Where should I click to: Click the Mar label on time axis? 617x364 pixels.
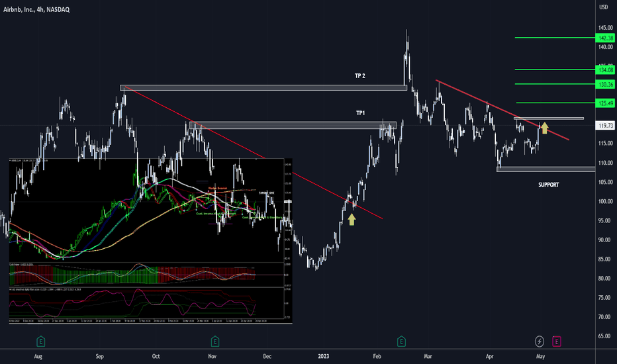tap(428, 357)
